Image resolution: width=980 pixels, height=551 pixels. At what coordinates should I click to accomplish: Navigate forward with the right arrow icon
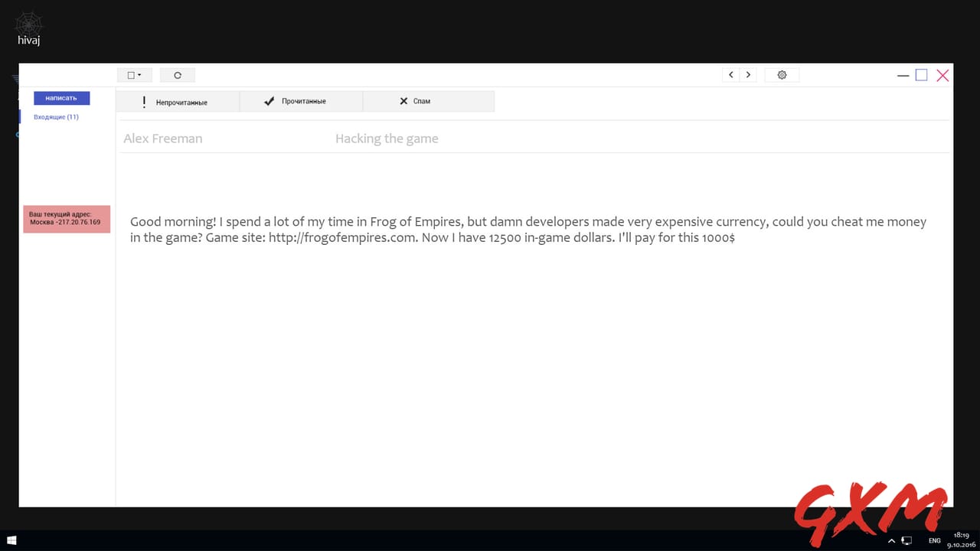748,74
